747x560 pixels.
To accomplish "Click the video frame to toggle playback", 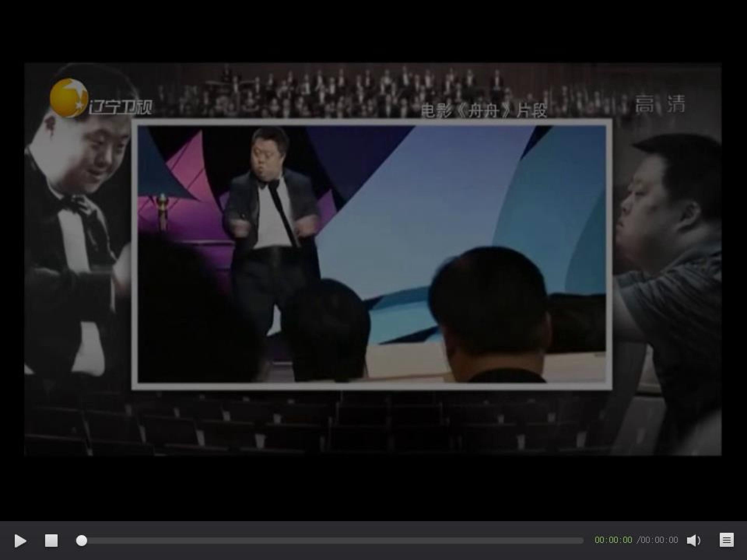I will click(x=373, y=259).
